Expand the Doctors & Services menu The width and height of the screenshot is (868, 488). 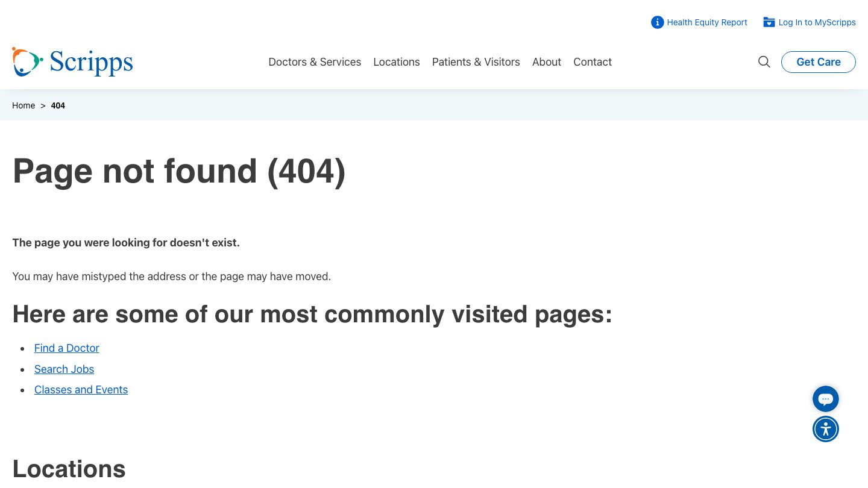click(x=315, y=62)
